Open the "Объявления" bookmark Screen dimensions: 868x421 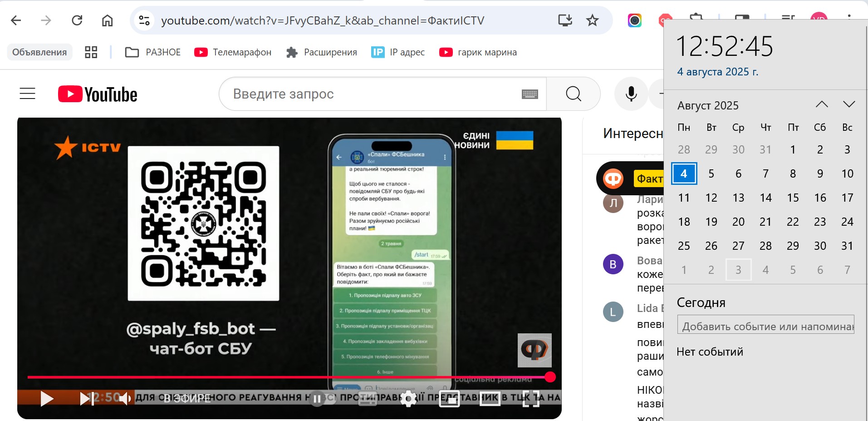[x=39, y=52]
